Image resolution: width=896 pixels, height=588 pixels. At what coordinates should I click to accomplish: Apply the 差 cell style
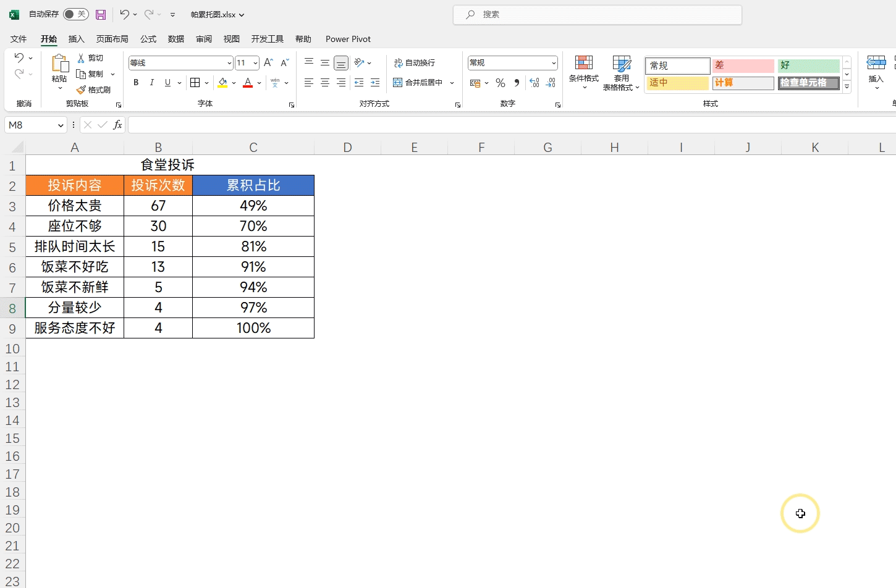[x=743, y=65]
